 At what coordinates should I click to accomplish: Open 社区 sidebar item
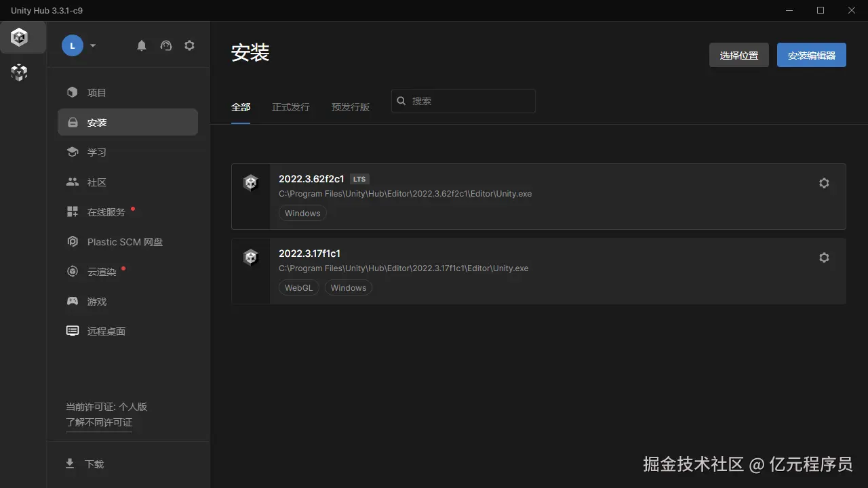[127, 182]
